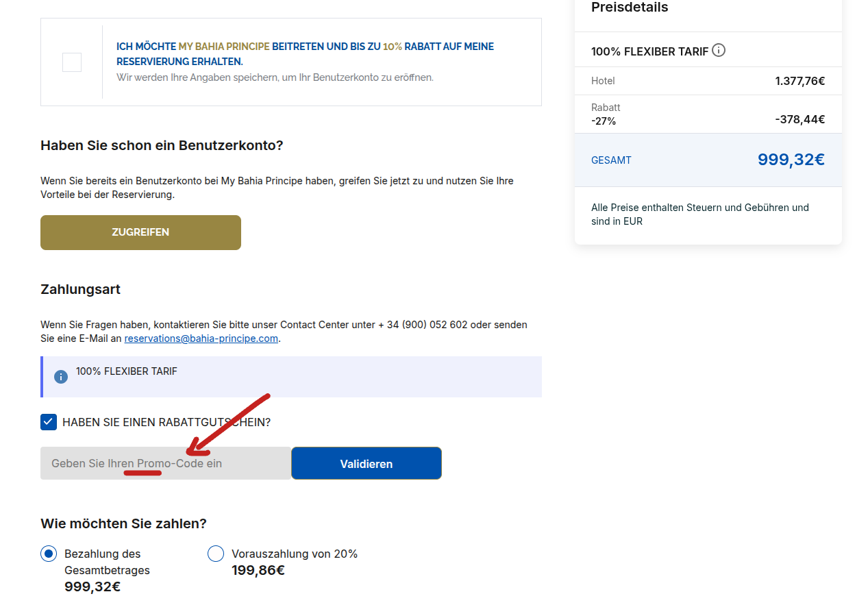This screenshot has width=868, height=605.
Task: Select 'Bezahlung des Gesamtbetrages' payment option
Action: (x=48, y=554)
